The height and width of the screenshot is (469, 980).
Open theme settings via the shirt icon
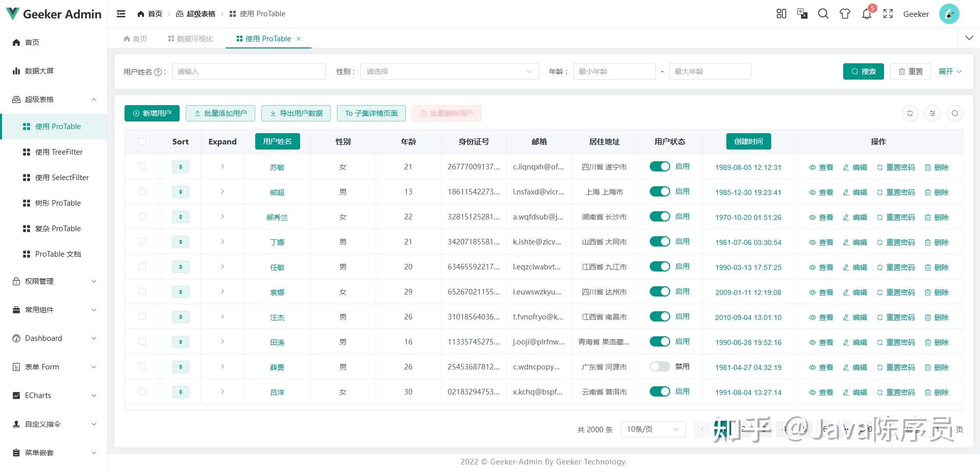pos(844,14)
